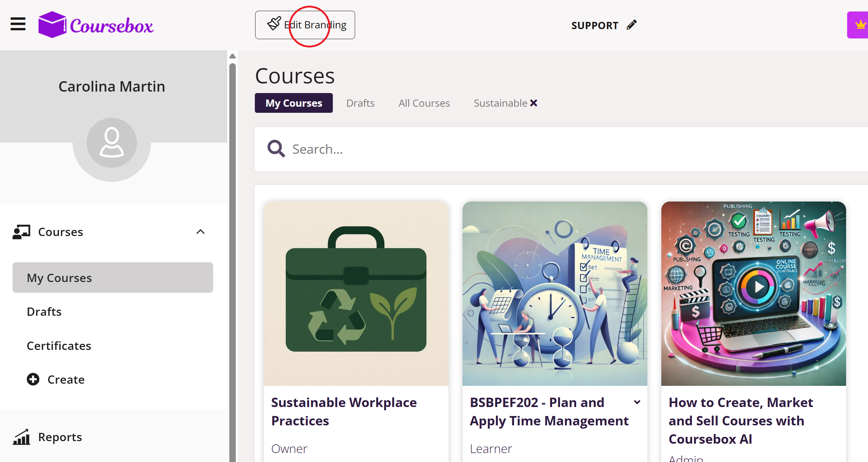Click the magnifying glass search icon
The height and width of the screenshot is (462, 868).
[x=276, y=149]
